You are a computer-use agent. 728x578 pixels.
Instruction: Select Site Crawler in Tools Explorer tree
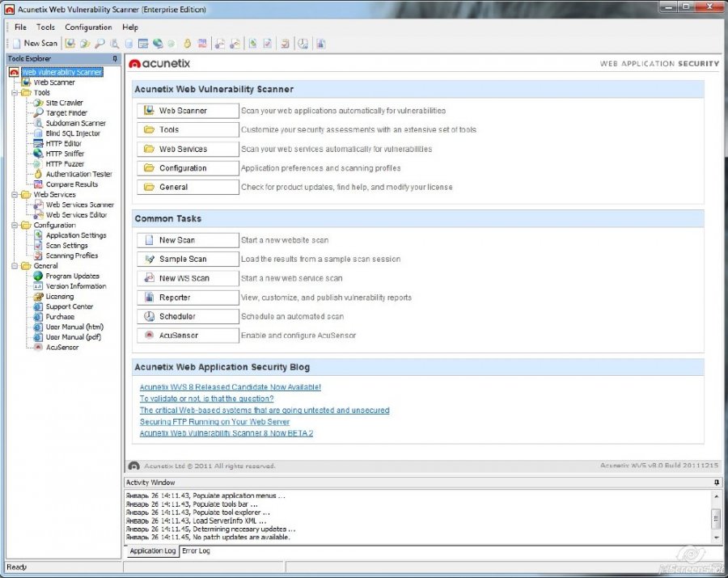point(64,103)
